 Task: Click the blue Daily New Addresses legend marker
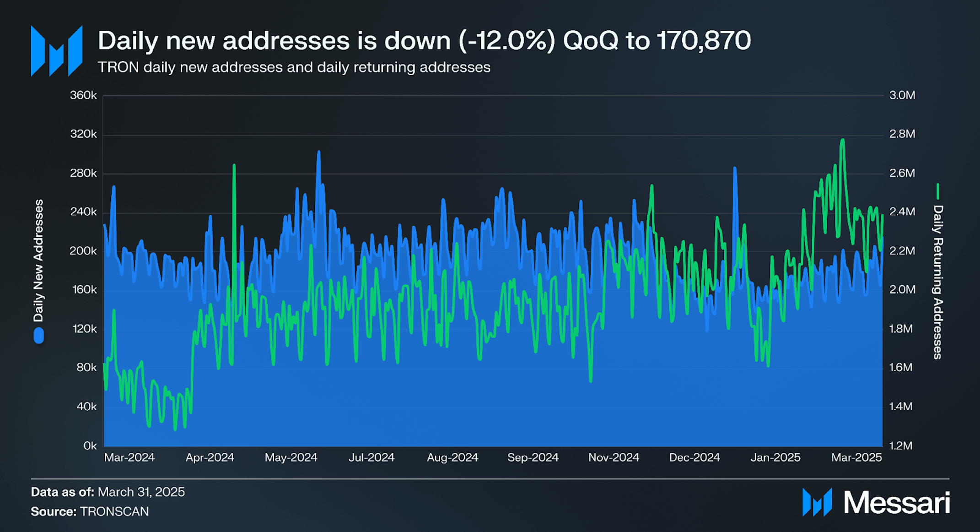(39, 335)
